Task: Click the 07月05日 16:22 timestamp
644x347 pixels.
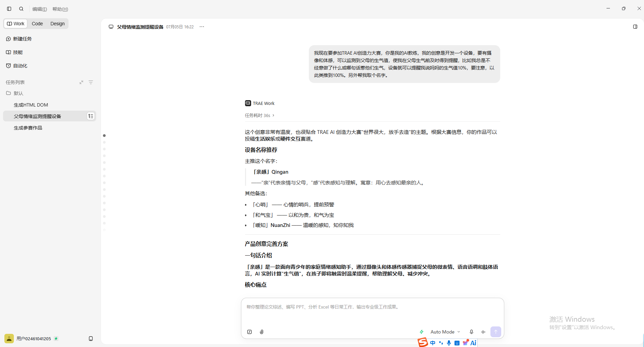Action: pyautogui.click(x=180, y=27)
